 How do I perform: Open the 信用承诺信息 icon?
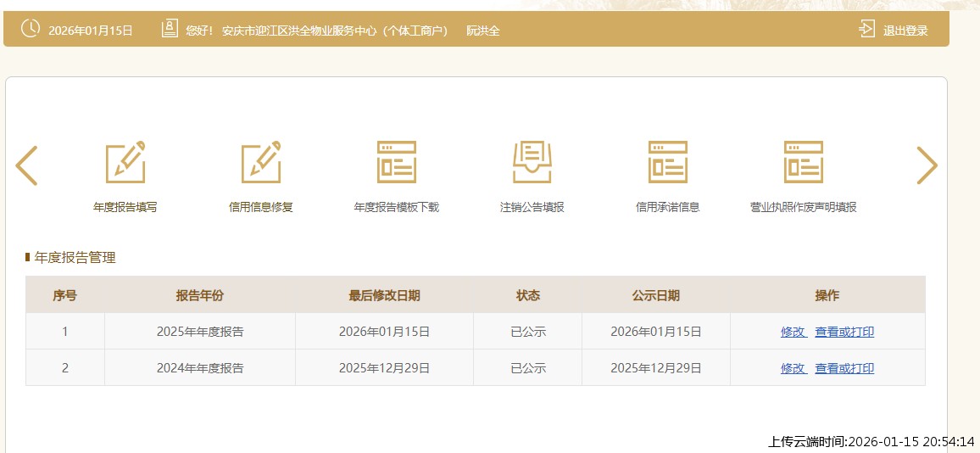[x=667, y=162]
